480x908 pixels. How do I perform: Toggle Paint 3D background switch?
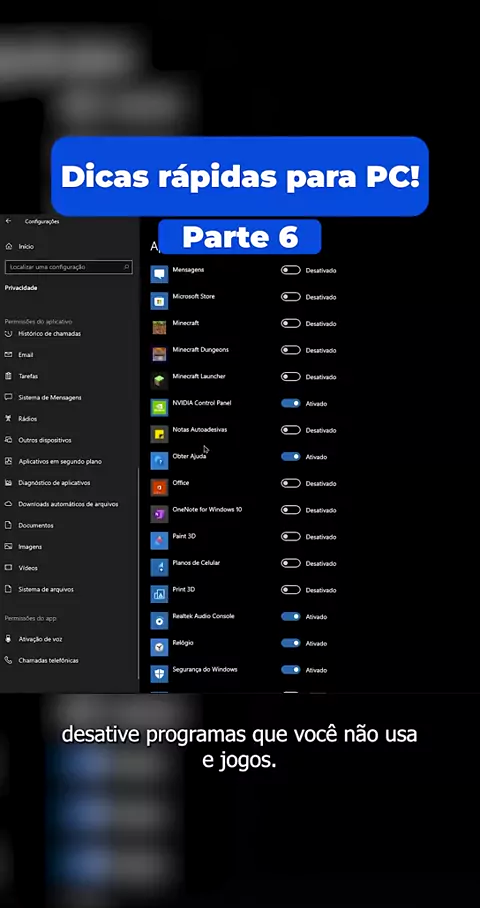pyautogui.click(x=291, y=537)
